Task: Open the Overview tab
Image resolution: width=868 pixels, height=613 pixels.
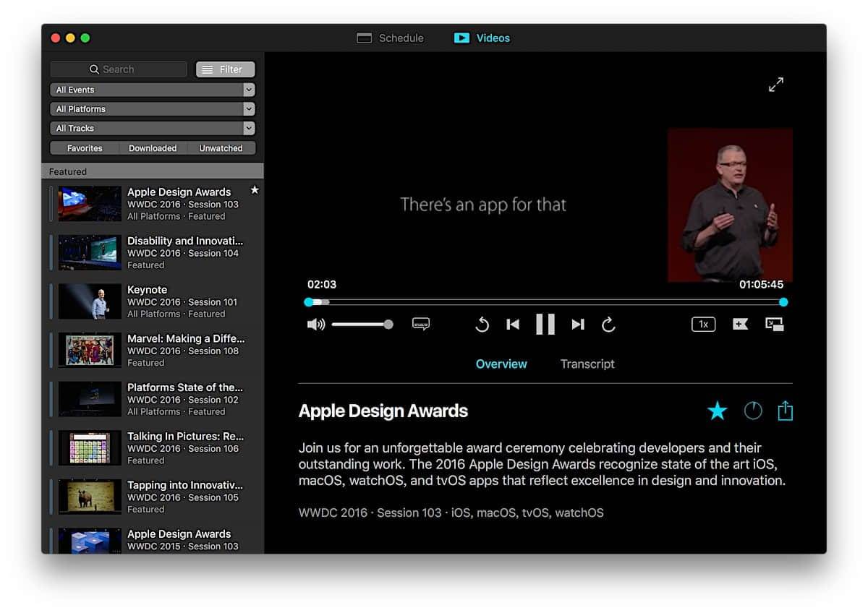Action: pos(501,364)
